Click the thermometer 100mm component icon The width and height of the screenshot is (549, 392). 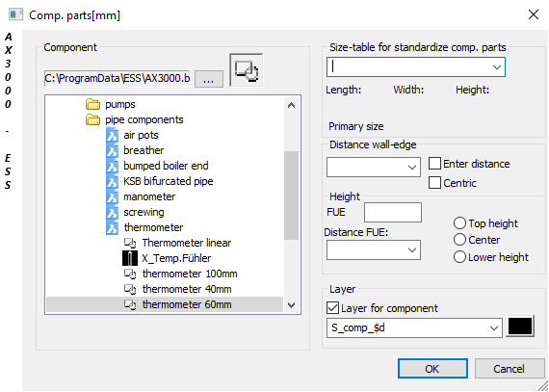131,274
